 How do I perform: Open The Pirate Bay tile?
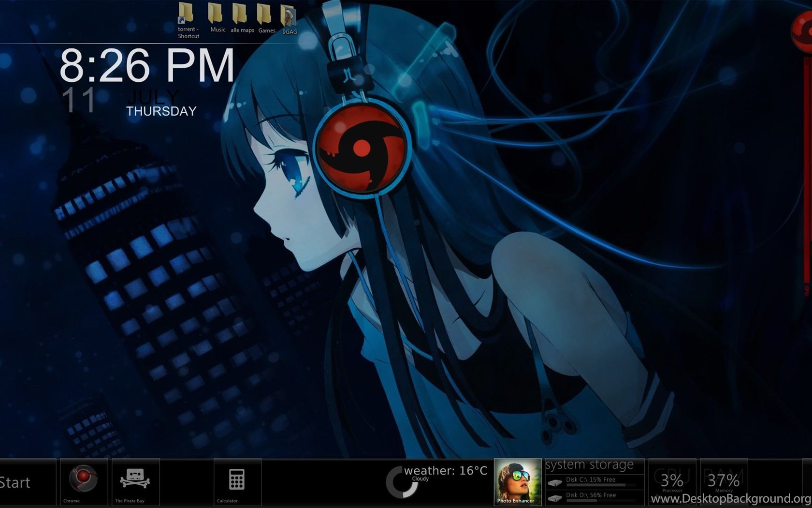(x=135, y=481)
